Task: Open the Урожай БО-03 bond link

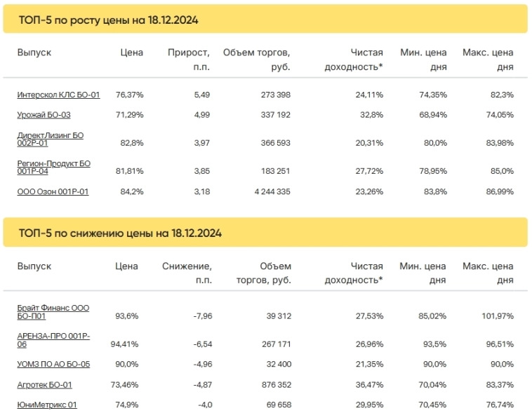Action: click(x=44, y=114)
